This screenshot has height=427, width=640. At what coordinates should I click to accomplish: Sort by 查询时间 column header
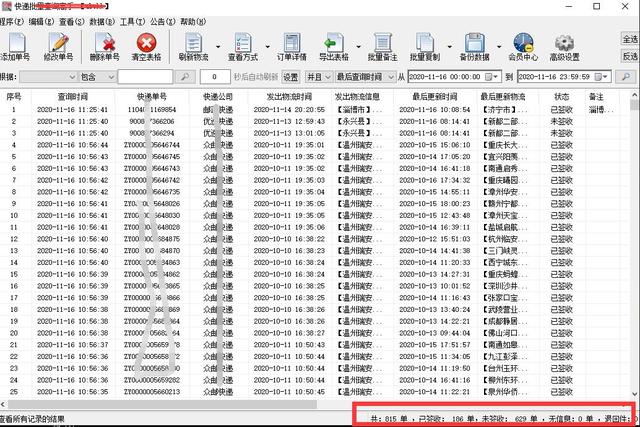[73, 97]
